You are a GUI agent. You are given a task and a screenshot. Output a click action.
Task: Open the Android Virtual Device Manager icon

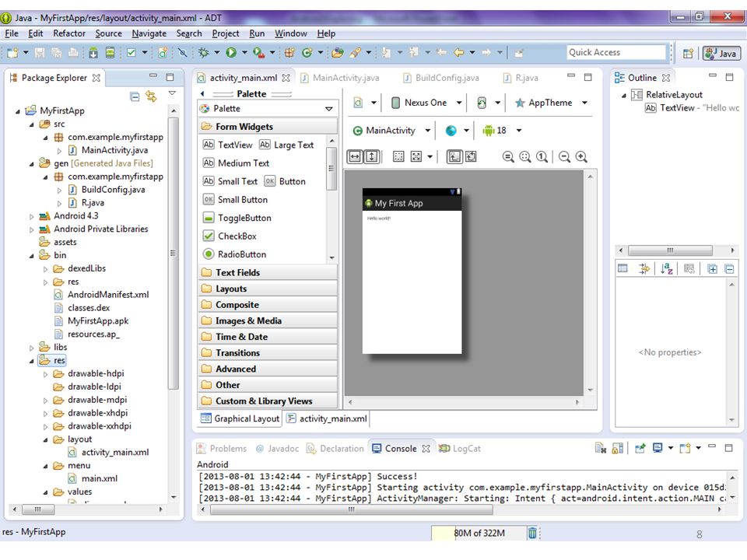coord(110,52)
